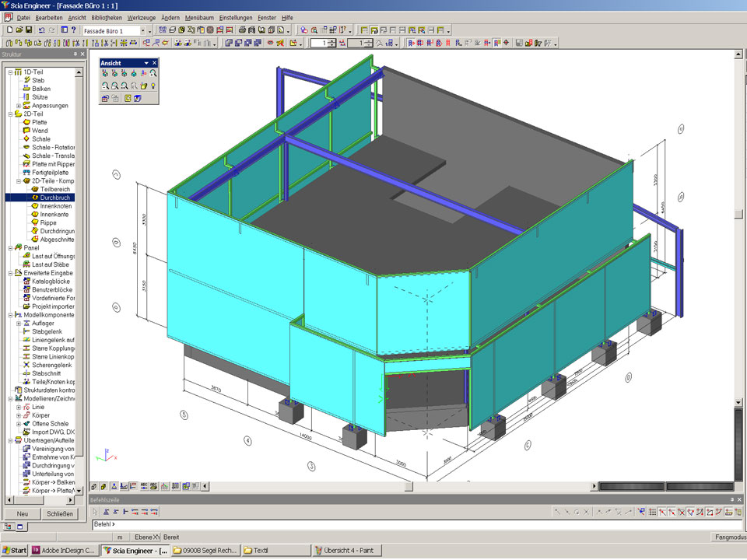Select the Platte item in structure tree

pos(39,122)
